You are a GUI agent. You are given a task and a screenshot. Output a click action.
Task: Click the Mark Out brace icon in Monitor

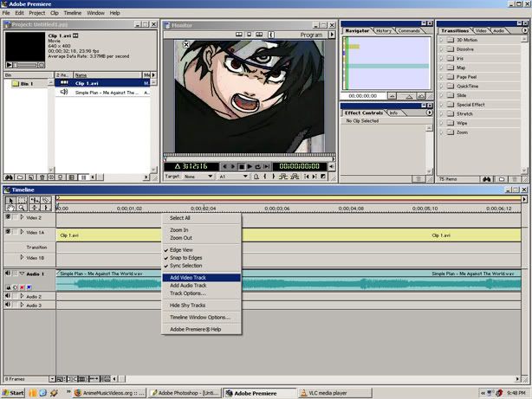coord(274,177)
